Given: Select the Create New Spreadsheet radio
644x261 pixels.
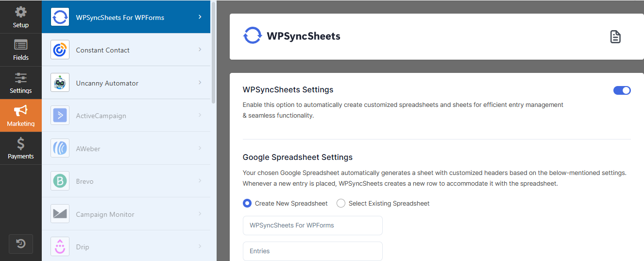Looking at the screenshot, I should [x=247, y=203].
